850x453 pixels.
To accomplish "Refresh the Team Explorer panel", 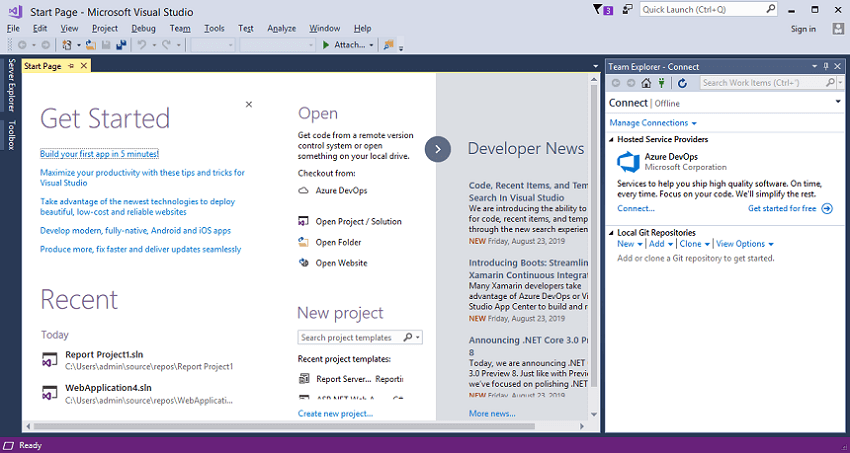I will 680,83.
